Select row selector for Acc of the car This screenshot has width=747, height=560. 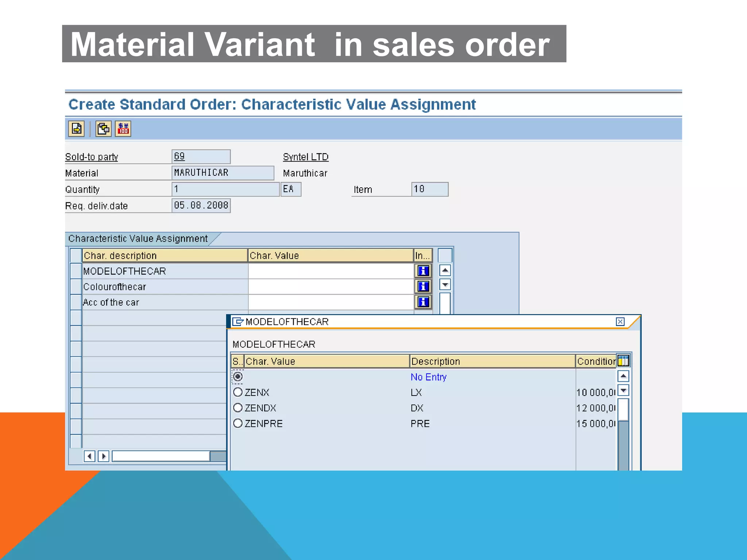click(x=76, y=302)
